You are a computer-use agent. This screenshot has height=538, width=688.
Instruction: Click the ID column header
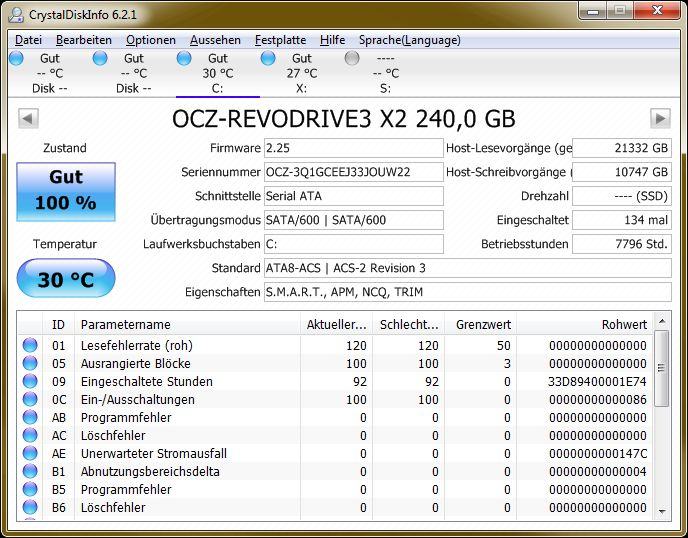click(x=58, y=324)
